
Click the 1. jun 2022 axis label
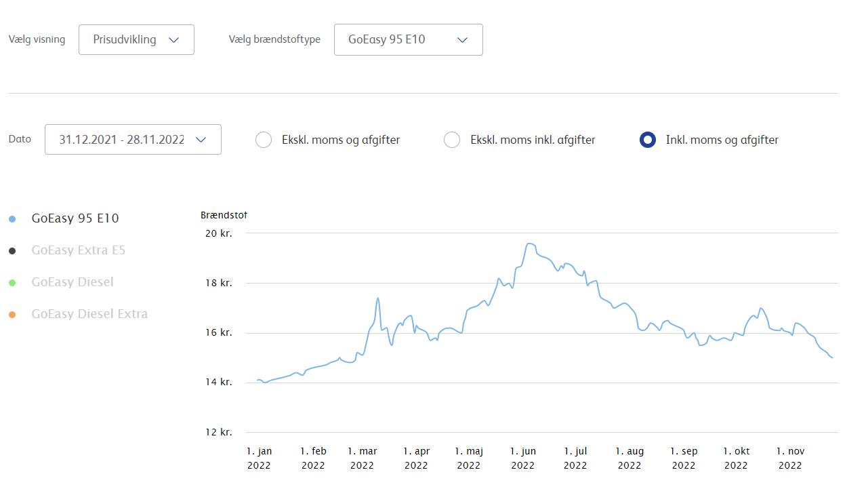click(523, 459)
